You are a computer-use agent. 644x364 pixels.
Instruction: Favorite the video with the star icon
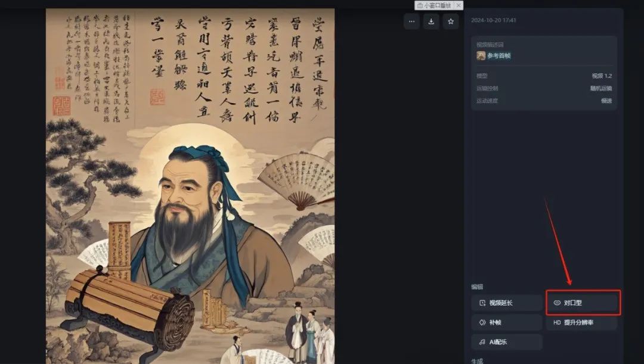pos(451,21)
